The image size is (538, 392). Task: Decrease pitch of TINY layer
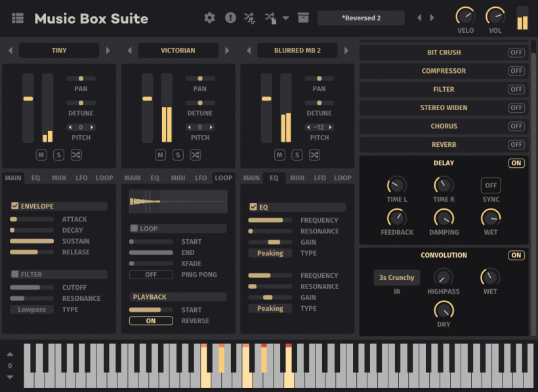(70, 127)
